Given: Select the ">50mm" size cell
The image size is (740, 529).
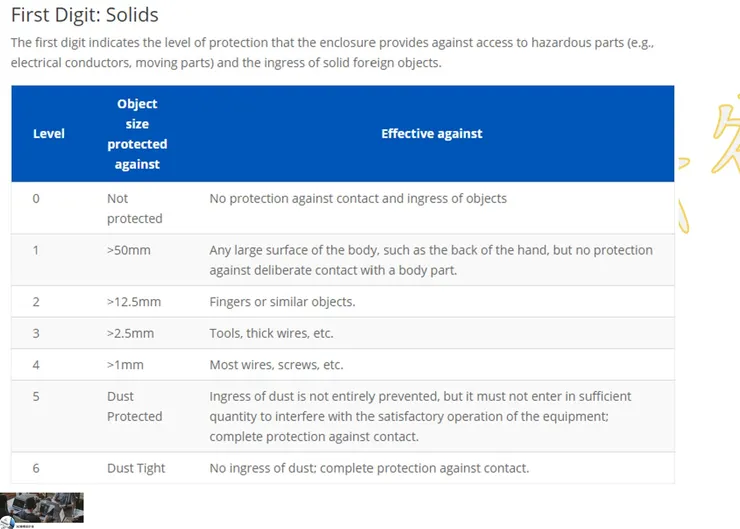Looking at the screenshot, I should pyautogui.click(x=128, y=250).
